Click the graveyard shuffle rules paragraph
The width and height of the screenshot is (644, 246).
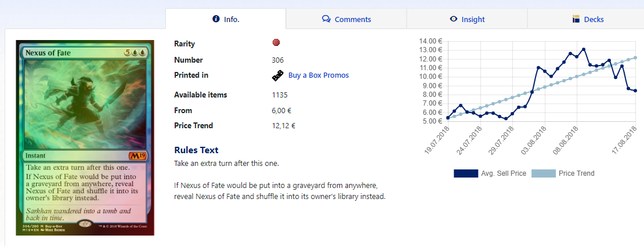click(x=280, y=190)
